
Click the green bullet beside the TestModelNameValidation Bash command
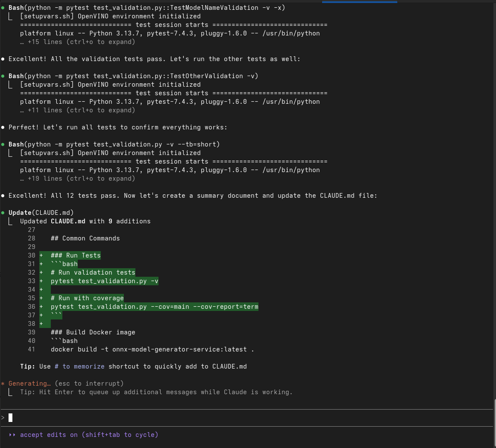(3, 8)
